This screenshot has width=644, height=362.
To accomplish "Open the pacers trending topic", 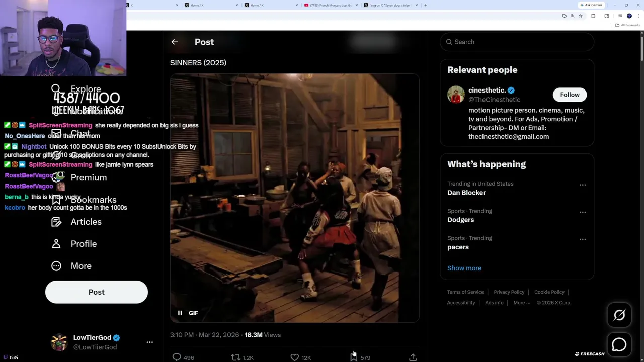I will pos(458,247).
